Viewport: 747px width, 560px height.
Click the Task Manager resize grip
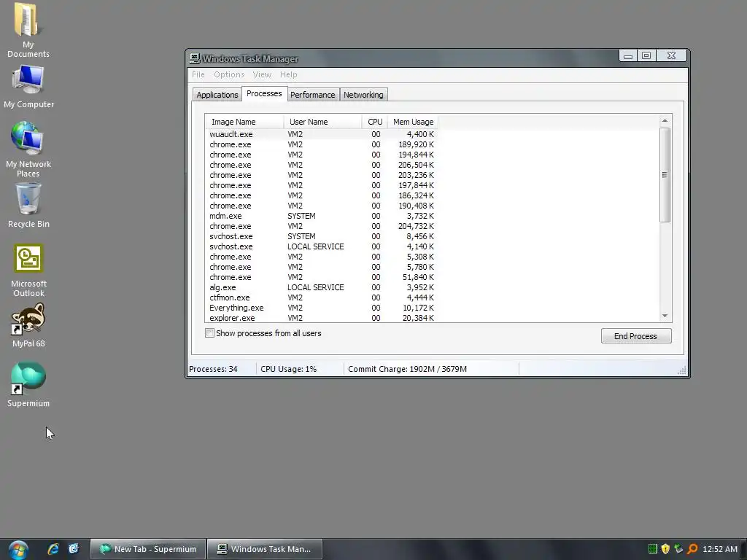point(682,370)
